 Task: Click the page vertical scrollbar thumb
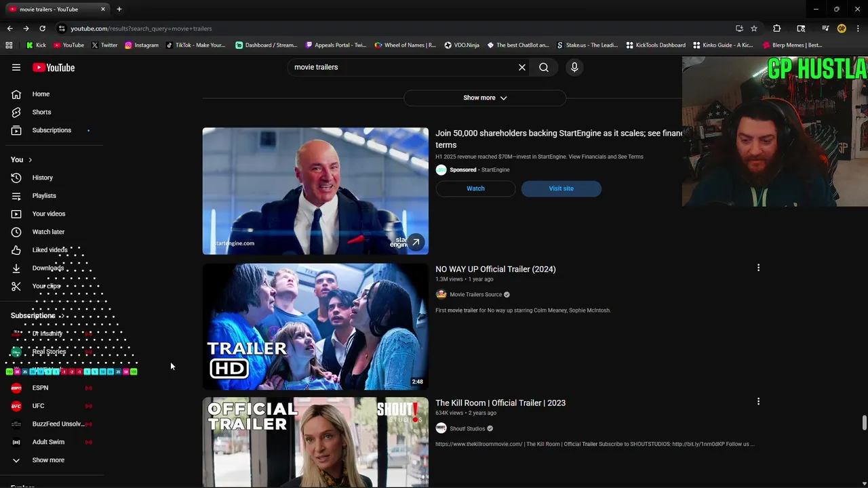(x=864, y=422)
